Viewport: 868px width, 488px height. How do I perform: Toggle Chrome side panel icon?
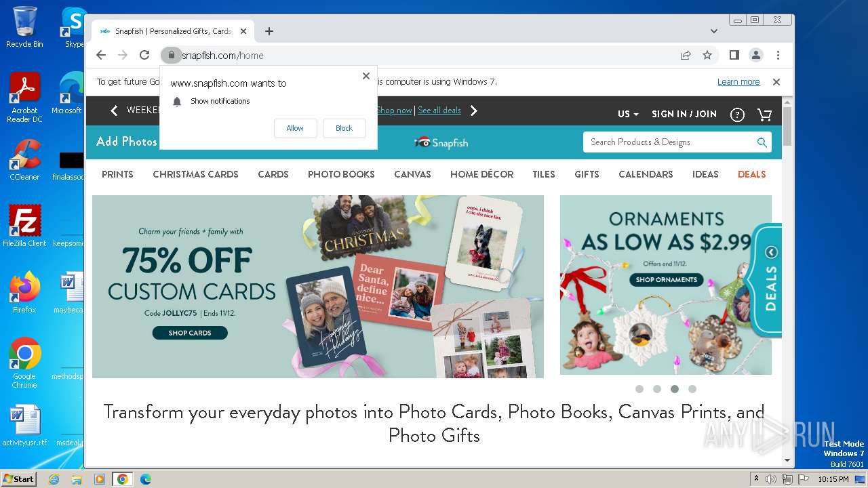[734, 55]
